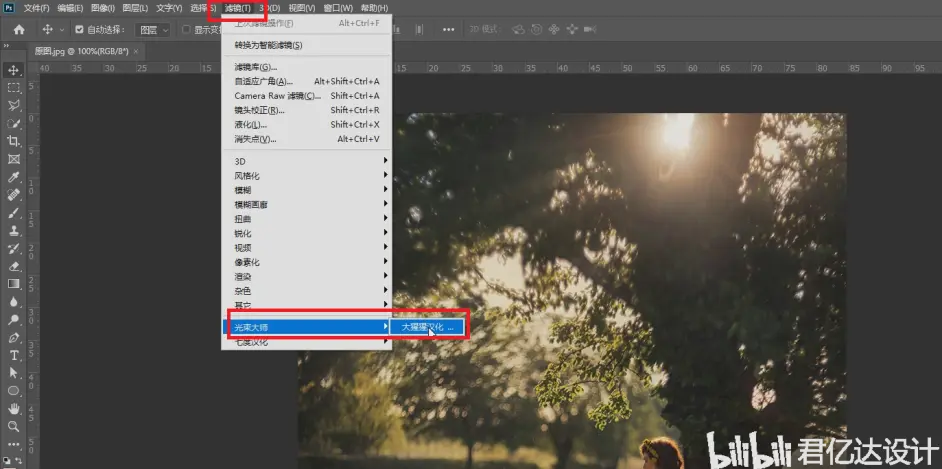Click the 3D roll mode icon
Image resolution: width=942 pixels, height=469 pixels.
tap(536, 29)
